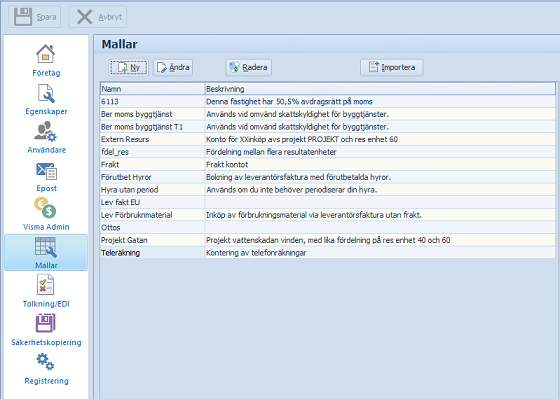Open Säkerhetskopiering purple disk icon
Viewport: 560px width, 399px height.
45,323
